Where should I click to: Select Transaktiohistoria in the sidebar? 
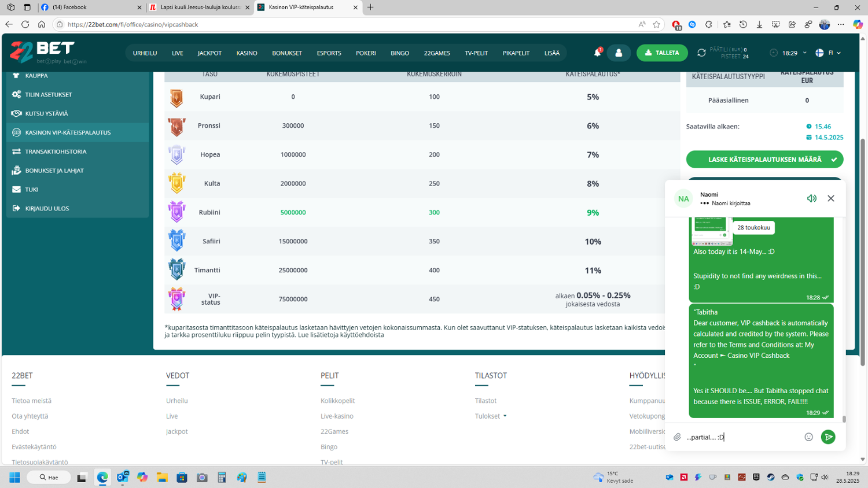click(x=56, y=151)
